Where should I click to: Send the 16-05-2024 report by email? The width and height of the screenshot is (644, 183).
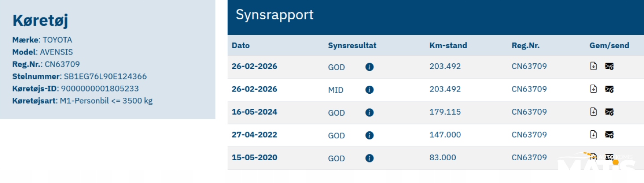point(609,112)
